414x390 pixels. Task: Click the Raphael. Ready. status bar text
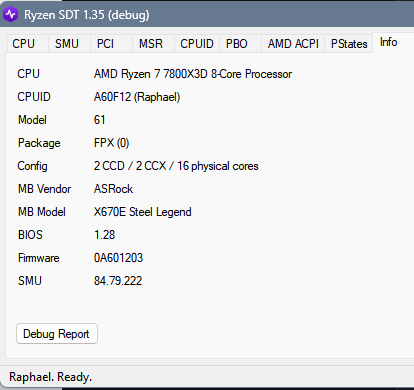pyautogui.click(x=50, y=377)
